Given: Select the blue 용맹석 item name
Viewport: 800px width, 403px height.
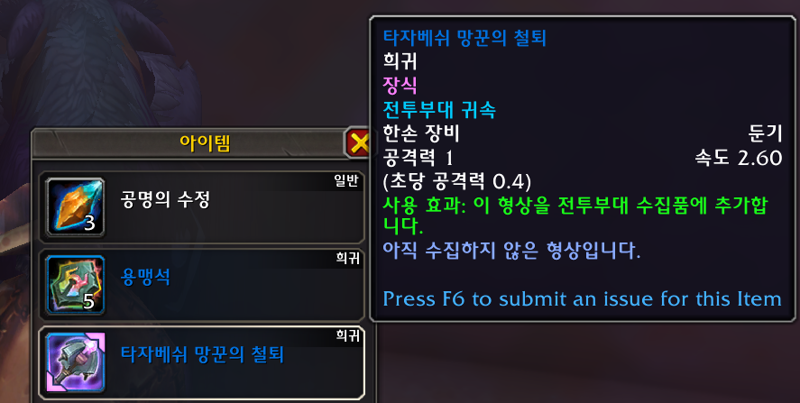Looking at the screenshot, I should click(145, 277).
